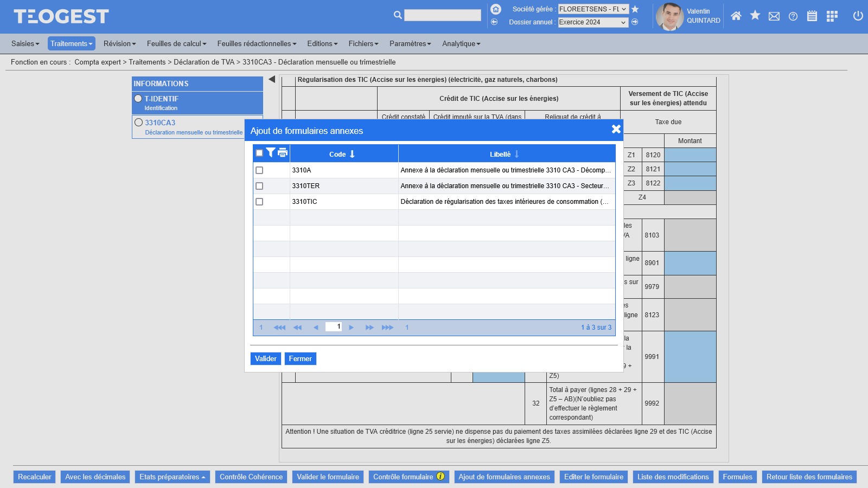Click the page number field in pagination
The height and width of the screenshot is (488, 868).
click(333, 327)
